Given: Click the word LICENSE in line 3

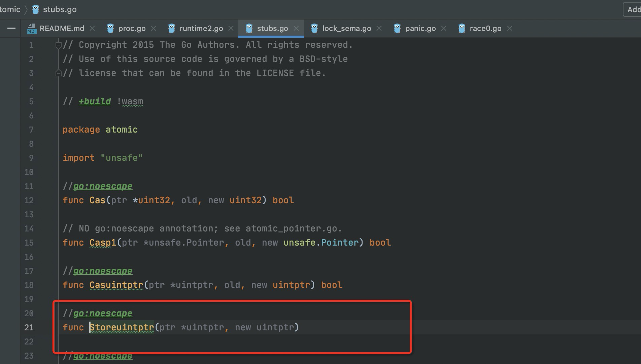Looking at the screenshot, I should [x=275, y=73].
